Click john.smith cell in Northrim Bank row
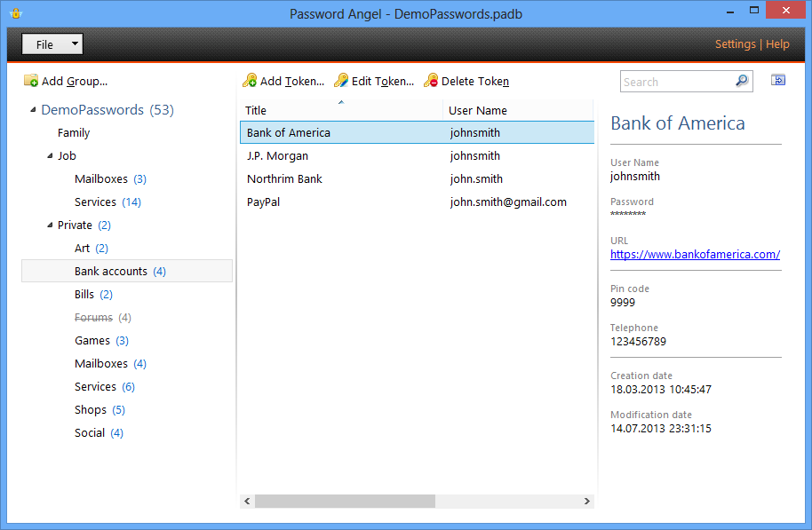The image size is (812, 530). click(476, 179)
